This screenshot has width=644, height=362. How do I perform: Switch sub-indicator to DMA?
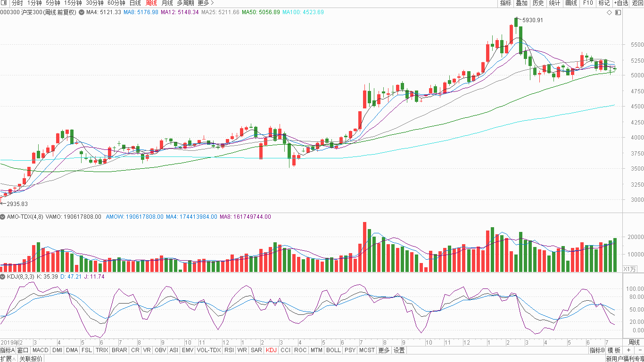(x=72, y=350)
